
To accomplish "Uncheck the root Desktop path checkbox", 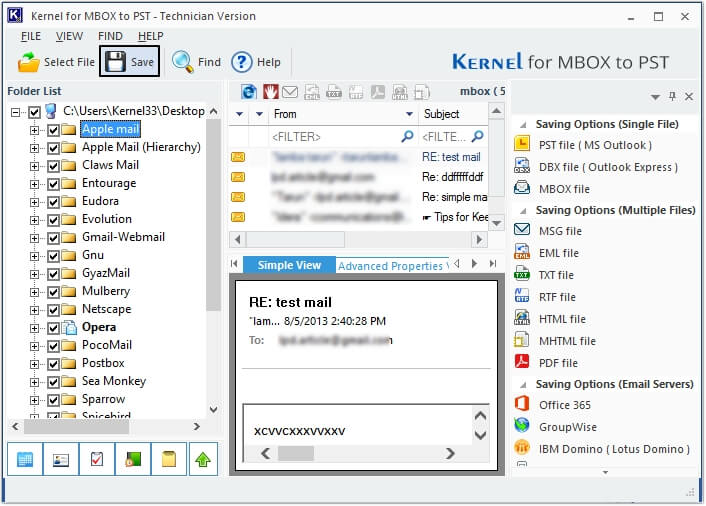I will 34,112.
